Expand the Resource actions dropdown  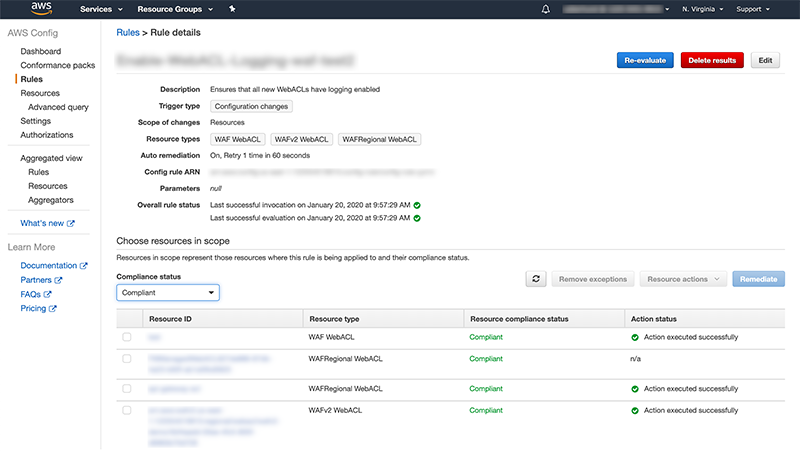point(683,279)
